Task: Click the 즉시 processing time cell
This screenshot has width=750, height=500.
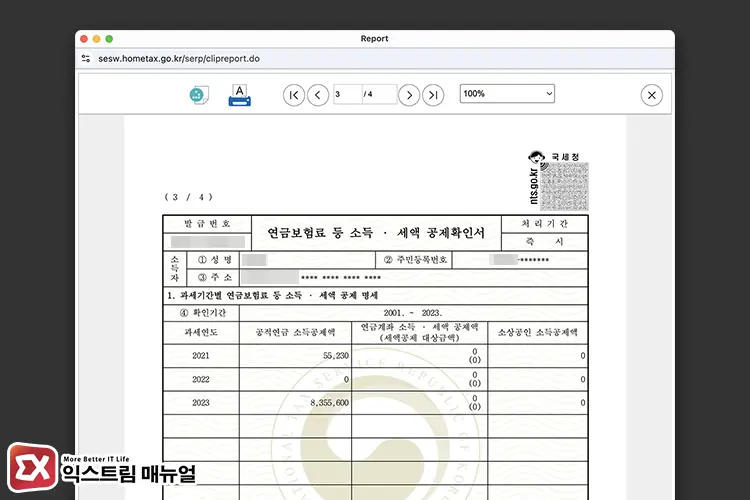Action: click(x=544, y=242)
